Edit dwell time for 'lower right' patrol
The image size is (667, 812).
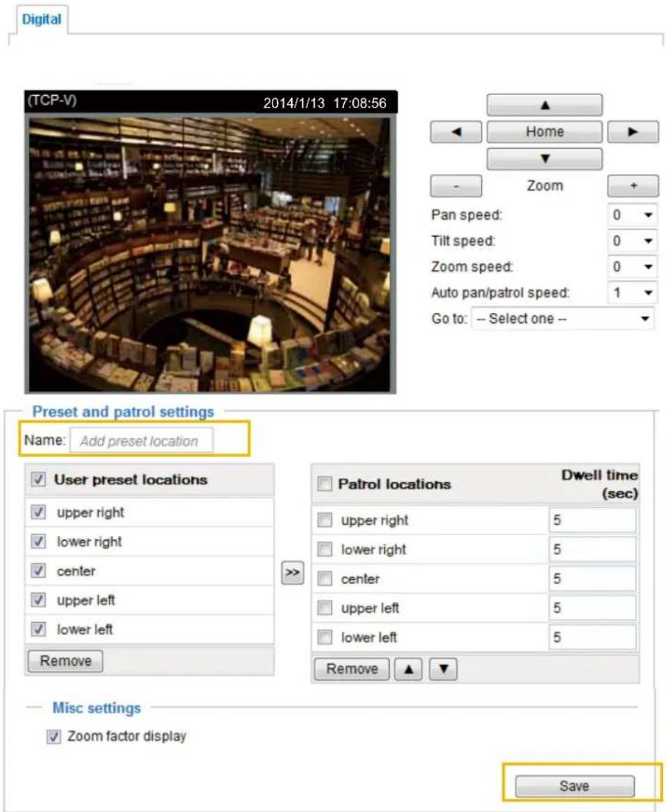point(592,549)
